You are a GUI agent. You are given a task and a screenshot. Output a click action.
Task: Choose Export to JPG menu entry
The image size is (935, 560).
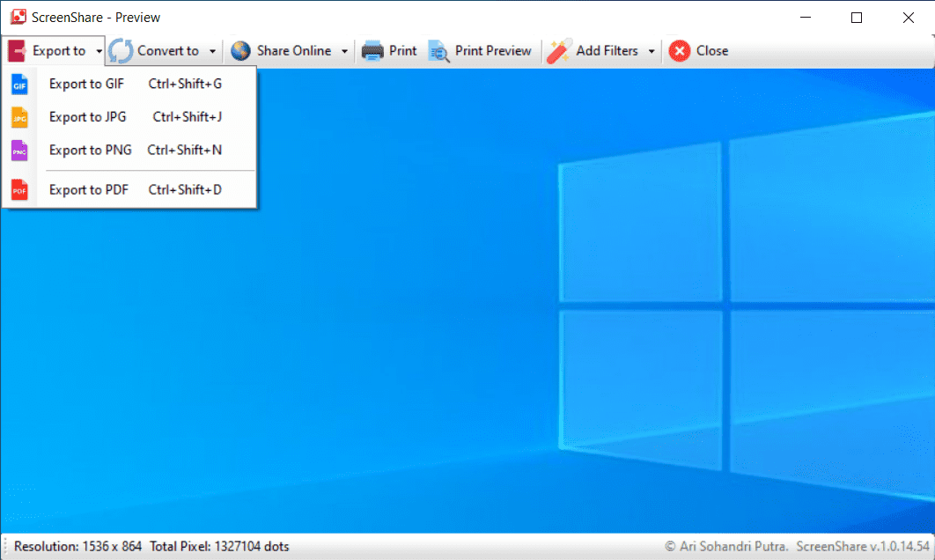tap(129, 117)
